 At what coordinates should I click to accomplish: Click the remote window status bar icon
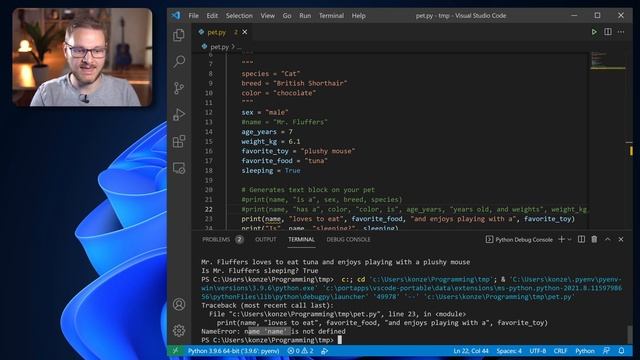176,351
